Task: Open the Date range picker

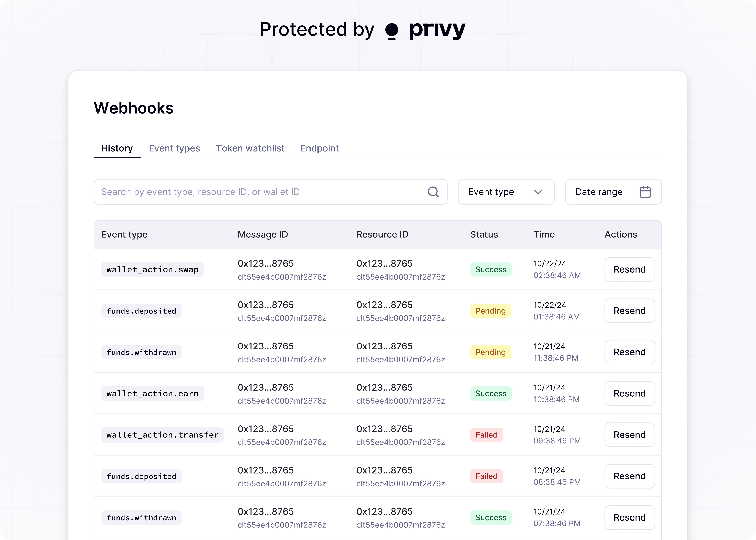Action: coord(613,192)
